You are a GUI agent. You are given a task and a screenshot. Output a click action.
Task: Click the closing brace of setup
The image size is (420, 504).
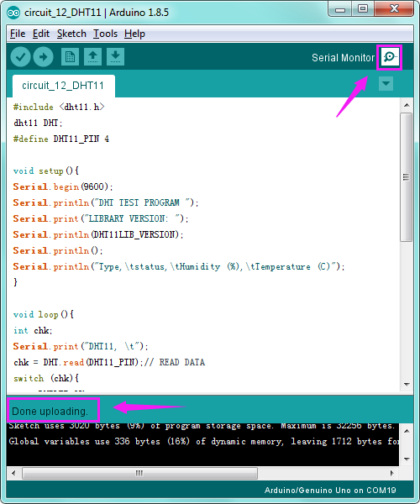click(x=15, y=282)
